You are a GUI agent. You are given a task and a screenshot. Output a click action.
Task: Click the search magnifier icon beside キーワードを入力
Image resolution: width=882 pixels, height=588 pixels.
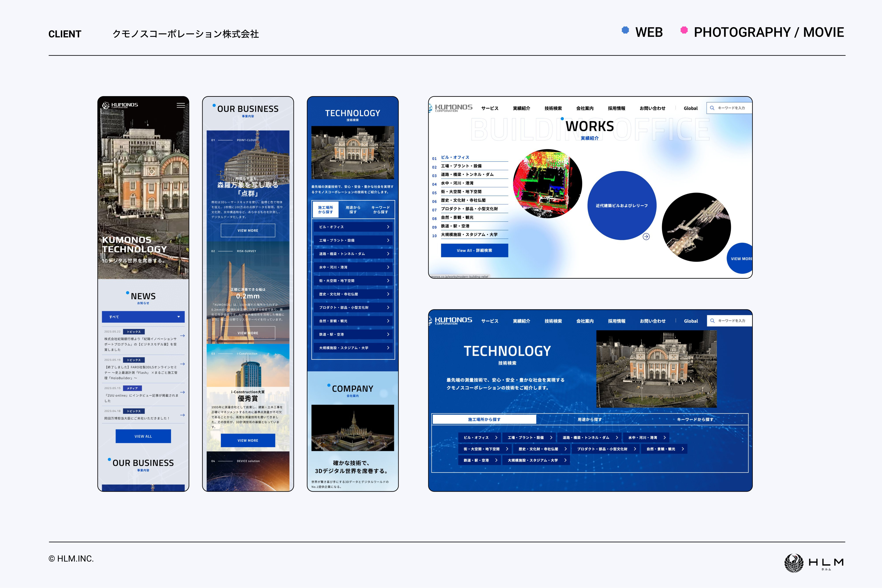(x=712, y=108)
